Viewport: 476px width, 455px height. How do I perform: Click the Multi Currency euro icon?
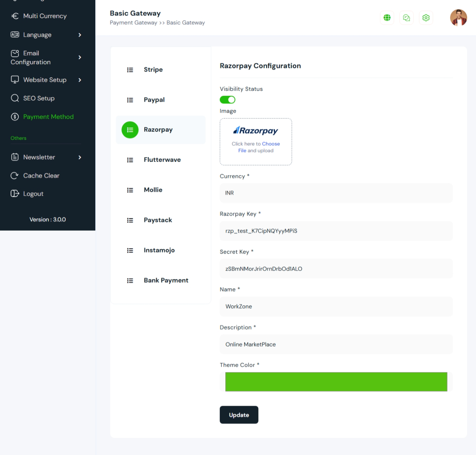15,16
